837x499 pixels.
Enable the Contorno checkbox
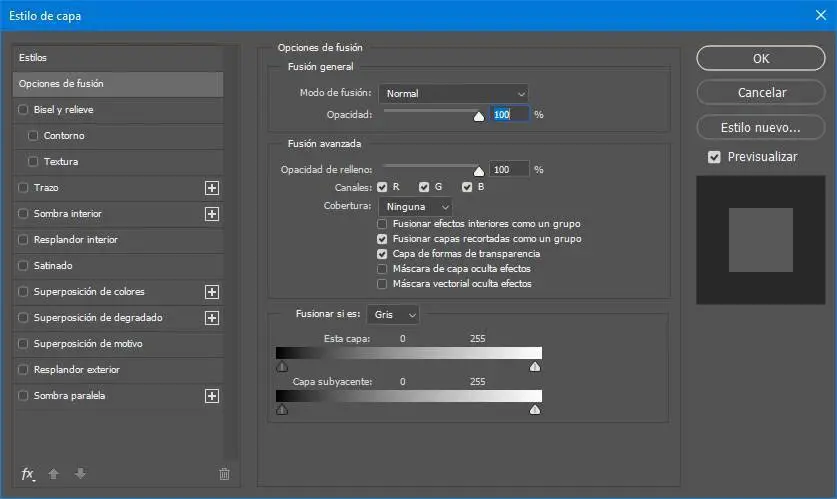point(33,136)
